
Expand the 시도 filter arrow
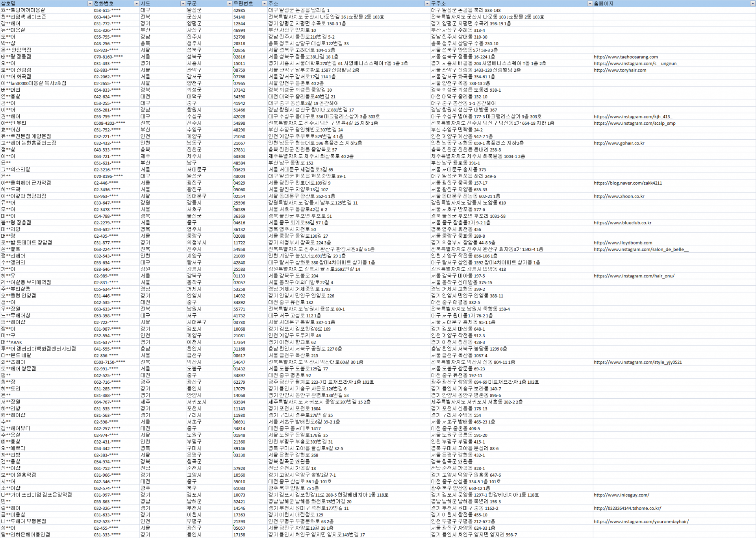pos(183,4)
